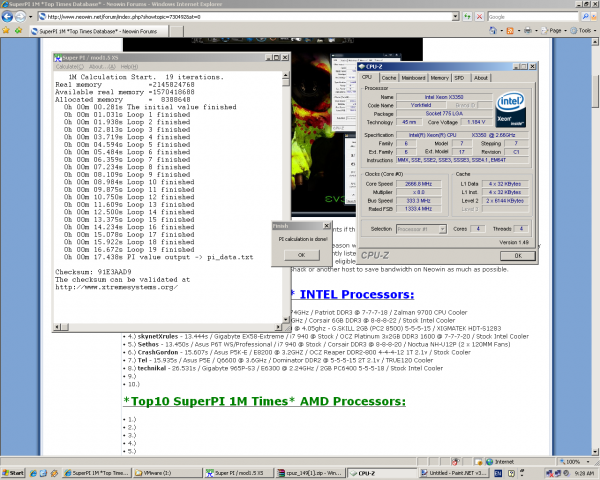Click the Add to Favorites icon
The height and width of the screenshot is (480, 600).
tap(18, 31)
